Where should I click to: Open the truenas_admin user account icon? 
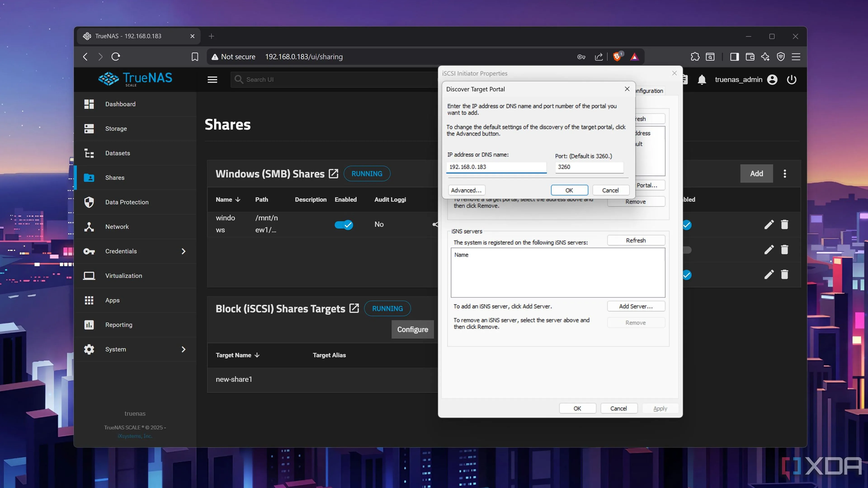(x=772, y=80)
